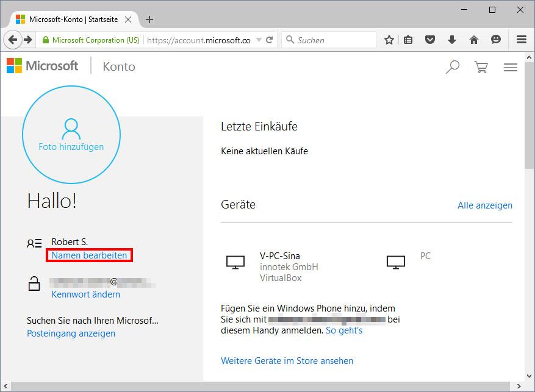
Task: Click the green padlock security icon
Action: (45, 40)
